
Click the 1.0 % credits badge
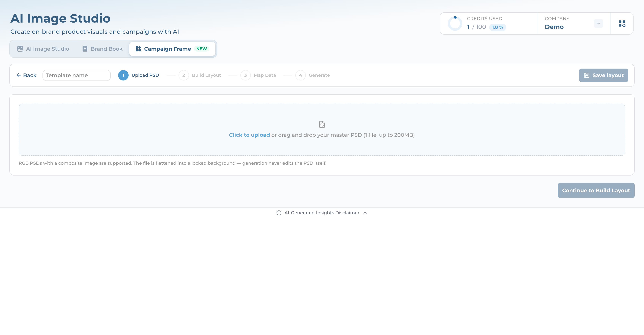(x=498, y=27)
